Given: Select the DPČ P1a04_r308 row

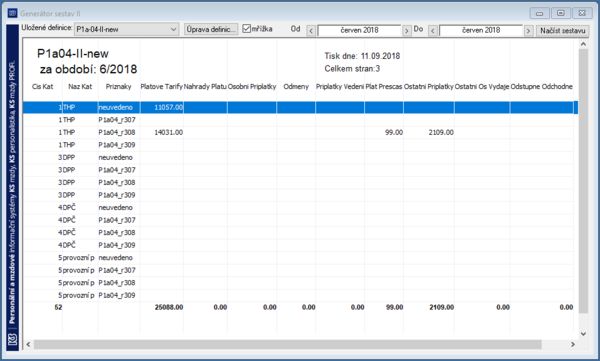Looking at the screenshot, I should click(x=298, y=233).
